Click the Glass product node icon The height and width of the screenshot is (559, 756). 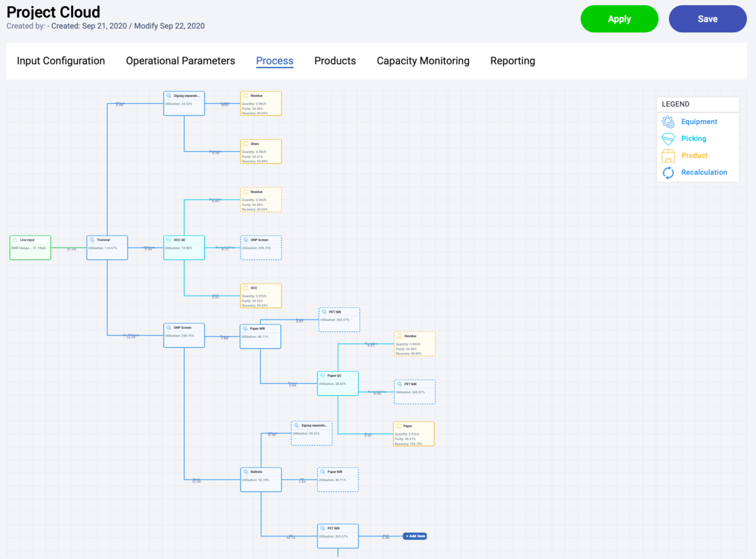tap(246, 144)
